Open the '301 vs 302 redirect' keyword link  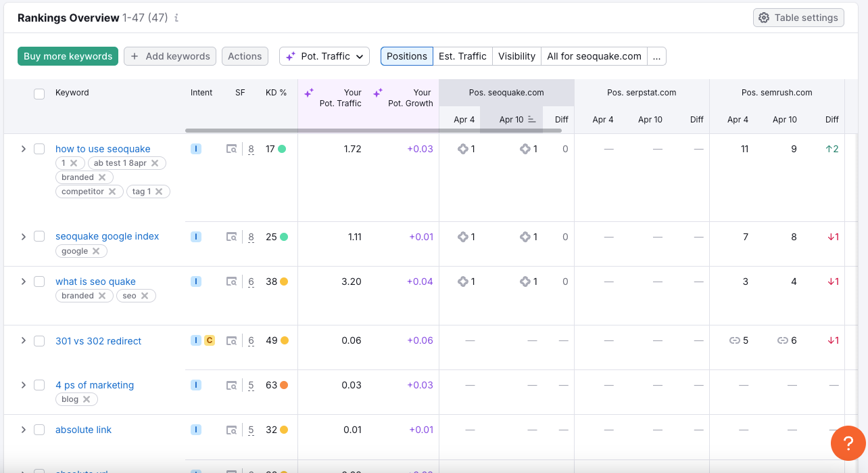click(98, 341)
